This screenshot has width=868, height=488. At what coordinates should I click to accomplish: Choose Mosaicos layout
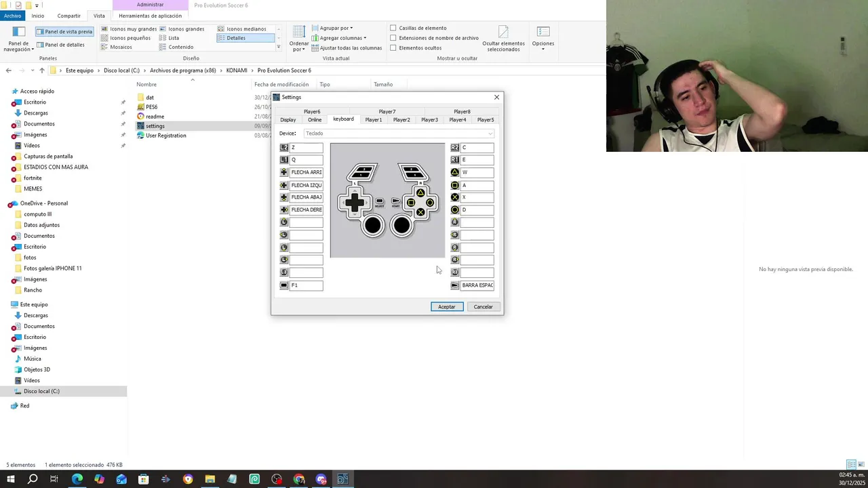tap(116, 47)
